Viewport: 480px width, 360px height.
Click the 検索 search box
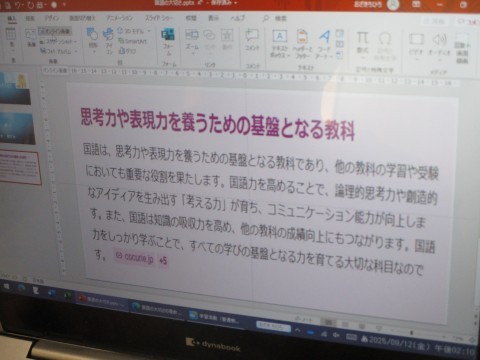click(x=275, y=18)
